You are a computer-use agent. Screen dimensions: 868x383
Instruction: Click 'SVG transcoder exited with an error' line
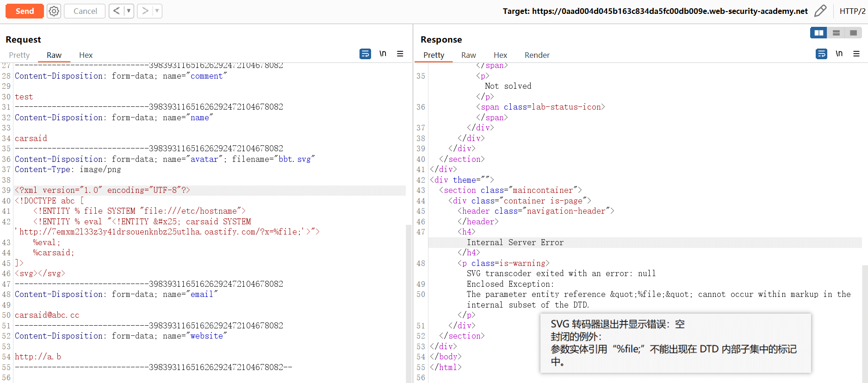(x=561, y=273)
